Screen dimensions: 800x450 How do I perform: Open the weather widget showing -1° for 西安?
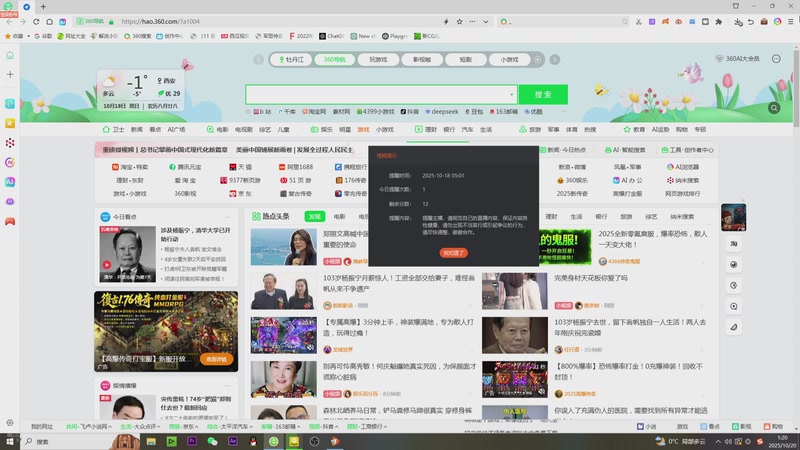tap(140, 90)
